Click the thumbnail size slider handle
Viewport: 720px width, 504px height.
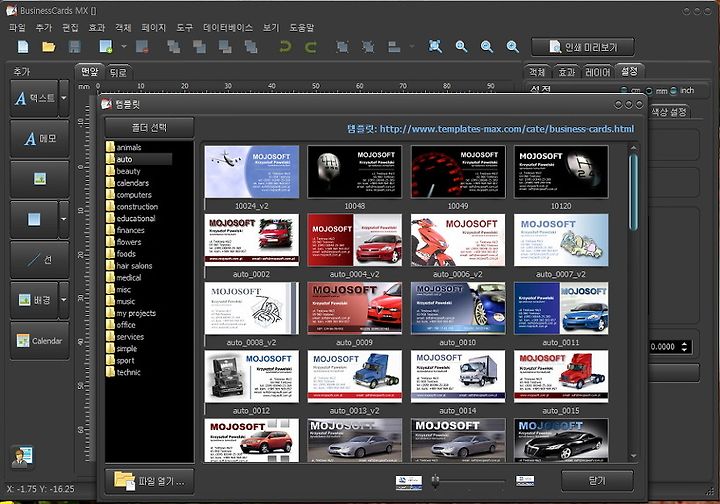435,481
